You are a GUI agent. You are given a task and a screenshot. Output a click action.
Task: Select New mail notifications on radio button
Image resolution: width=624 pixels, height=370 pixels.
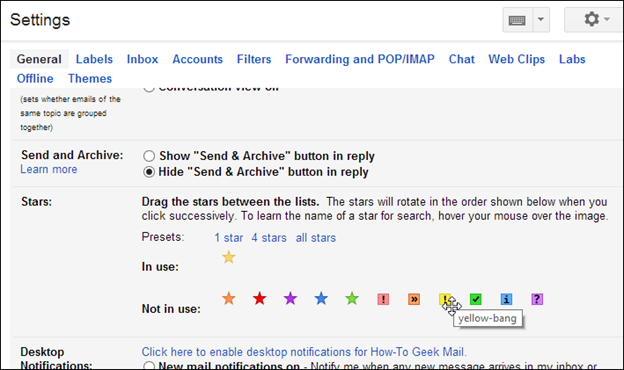tap(149, 366)
